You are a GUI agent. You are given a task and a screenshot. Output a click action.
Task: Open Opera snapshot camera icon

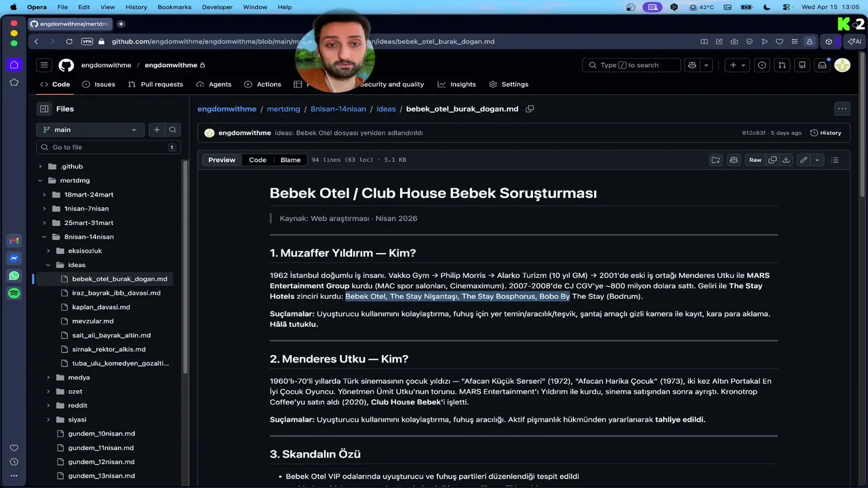coord(734,41)
